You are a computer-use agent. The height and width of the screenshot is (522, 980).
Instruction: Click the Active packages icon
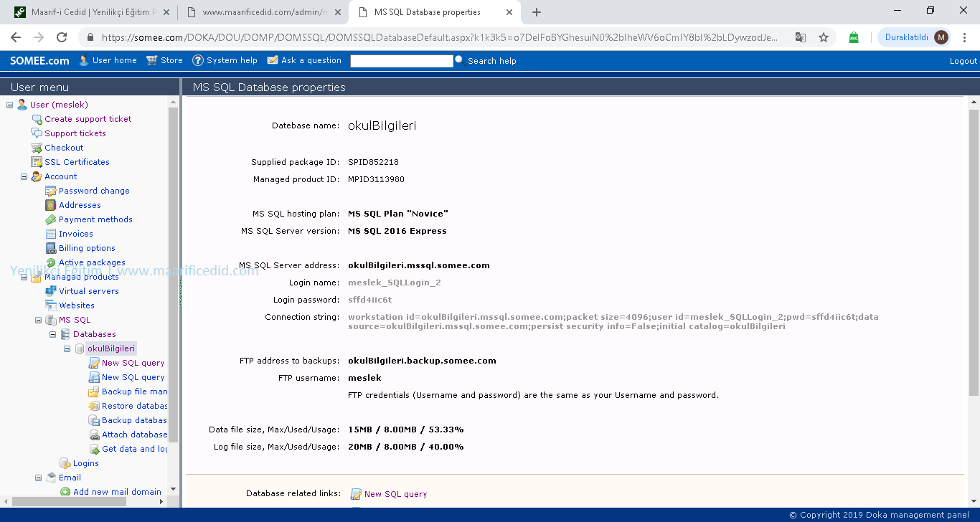click(x=51, y=262)
